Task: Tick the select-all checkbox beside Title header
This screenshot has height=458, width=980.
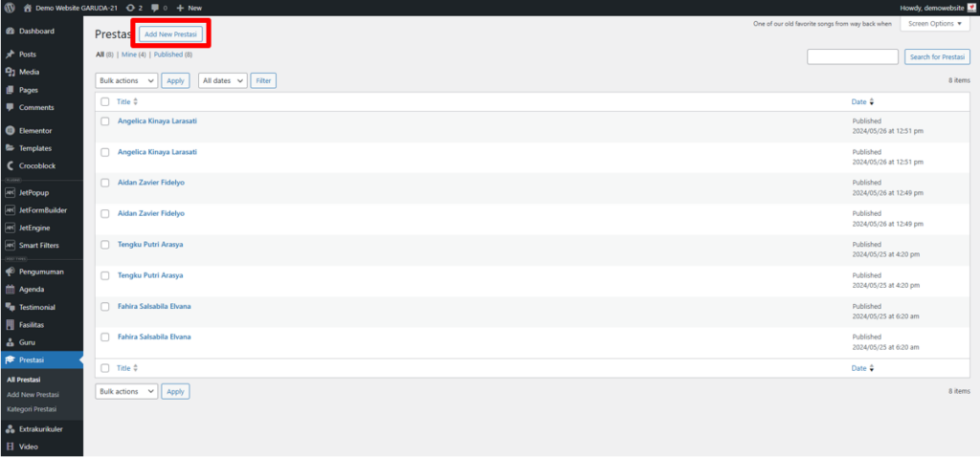Action: click(105, 102)
